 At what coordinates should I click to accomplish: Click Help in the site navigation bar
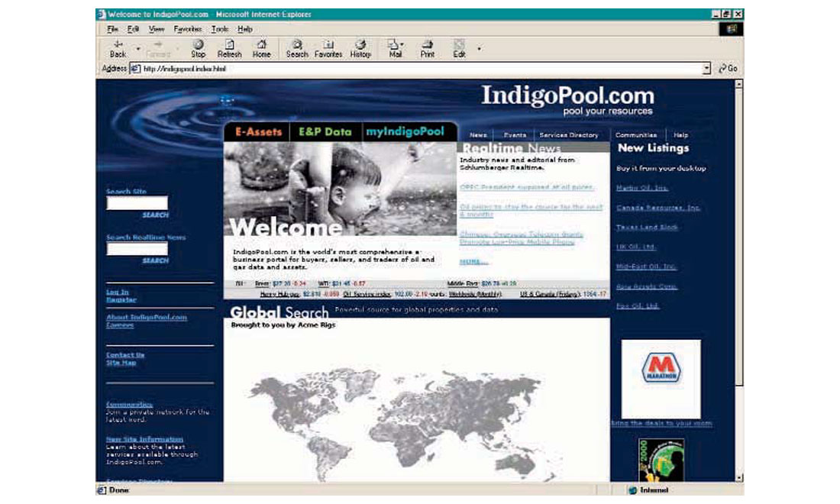click(681, 135)
